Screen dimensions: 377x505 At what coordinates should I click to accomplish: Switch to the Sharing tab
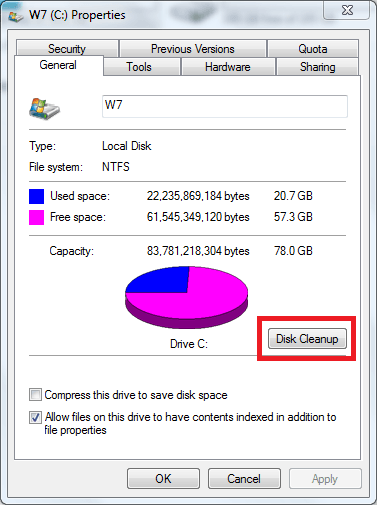pyautogui.click(x=318, y=67)
